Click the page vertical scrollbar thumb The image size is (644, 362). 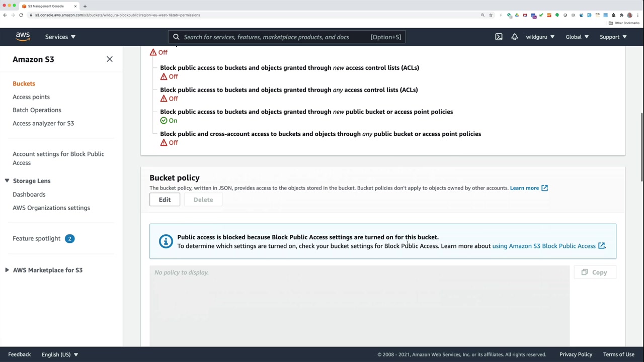(641, 147)
